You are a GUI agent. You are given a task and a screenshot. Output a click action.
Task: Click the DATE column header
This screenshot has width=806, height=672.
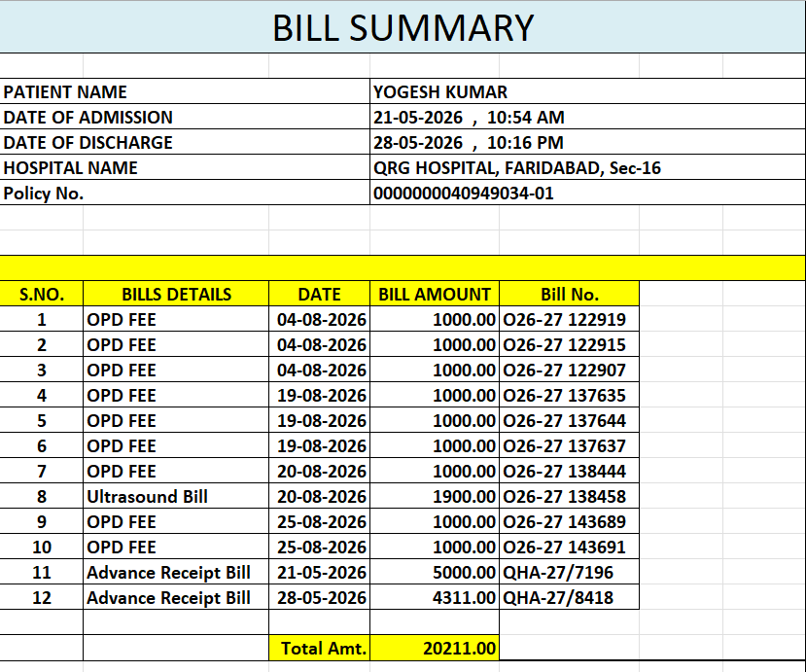319,294
